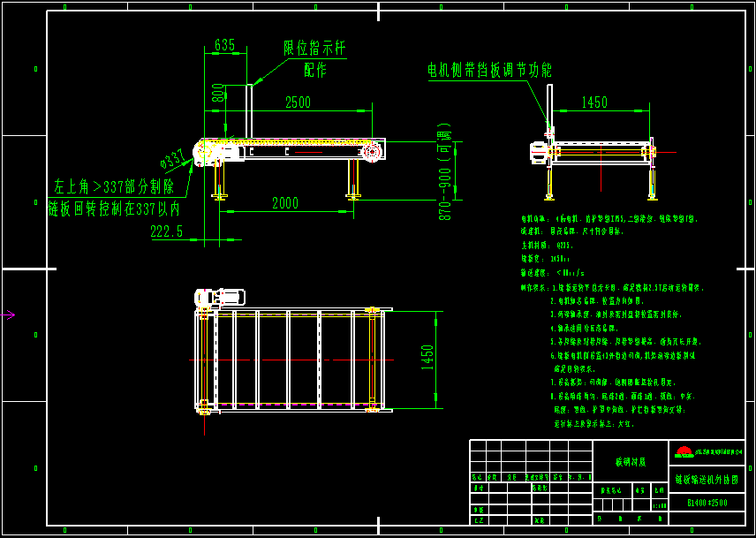
Task: Select the left support leg of side view
Action: (x=217, y=181)
